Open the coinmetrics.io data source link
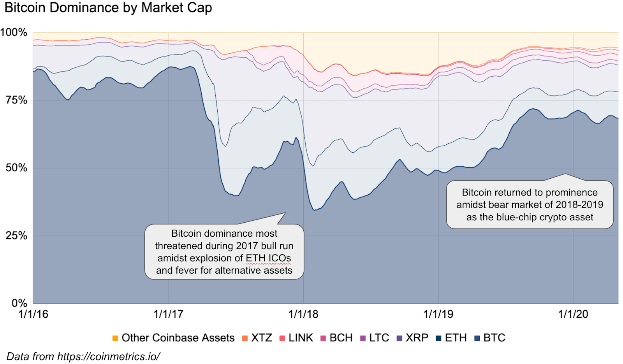This screenshot has width=623, height=364. tap(108, 357)
